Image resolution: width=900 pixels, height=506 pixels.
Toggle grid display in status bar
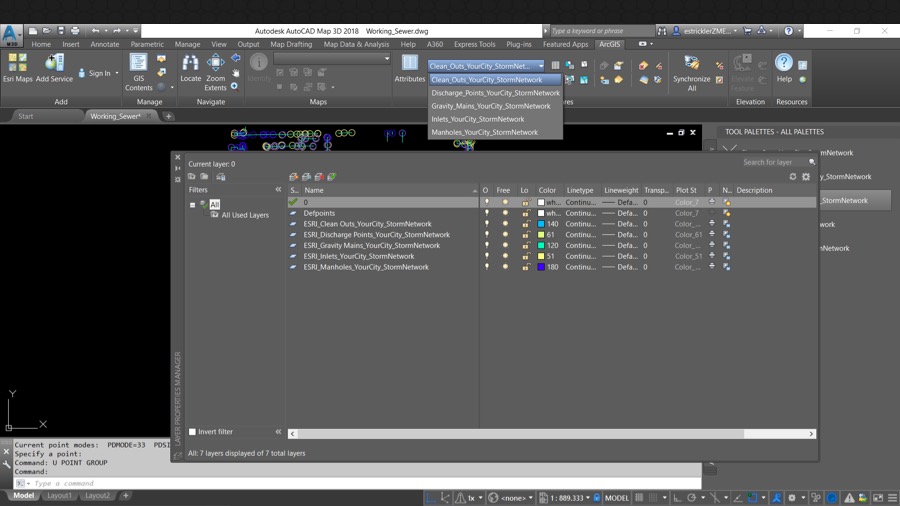point(639,497)
